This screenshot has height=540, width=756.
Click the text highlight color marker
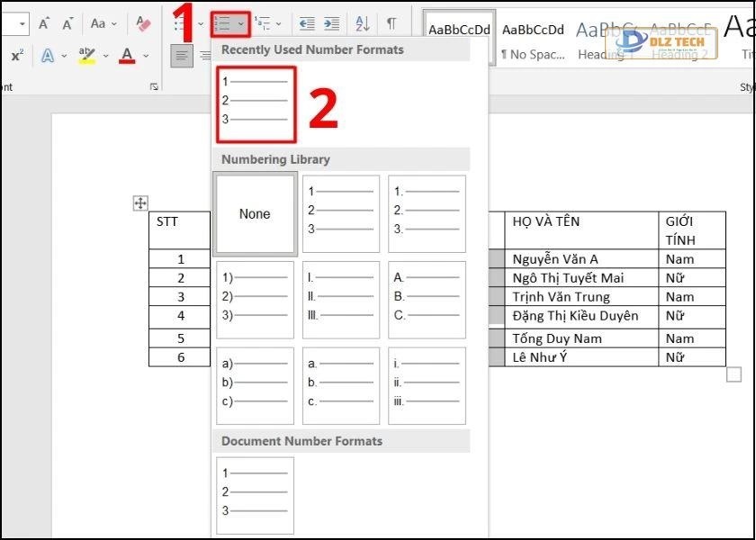click(x=86, y=56)
